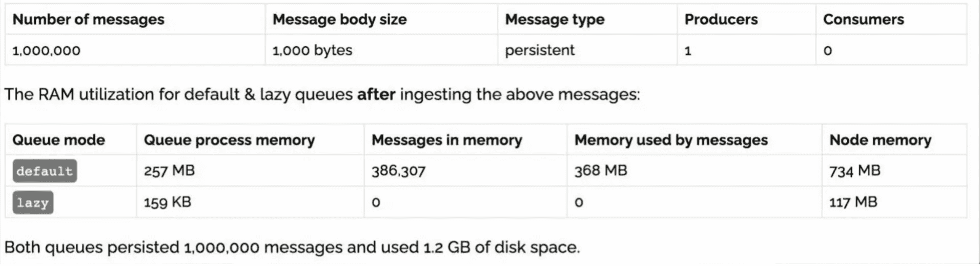The height and width of the screenshot is (266, 980).
Task: Click the 'Memory used by messages' header
Action: click(671, 140)
